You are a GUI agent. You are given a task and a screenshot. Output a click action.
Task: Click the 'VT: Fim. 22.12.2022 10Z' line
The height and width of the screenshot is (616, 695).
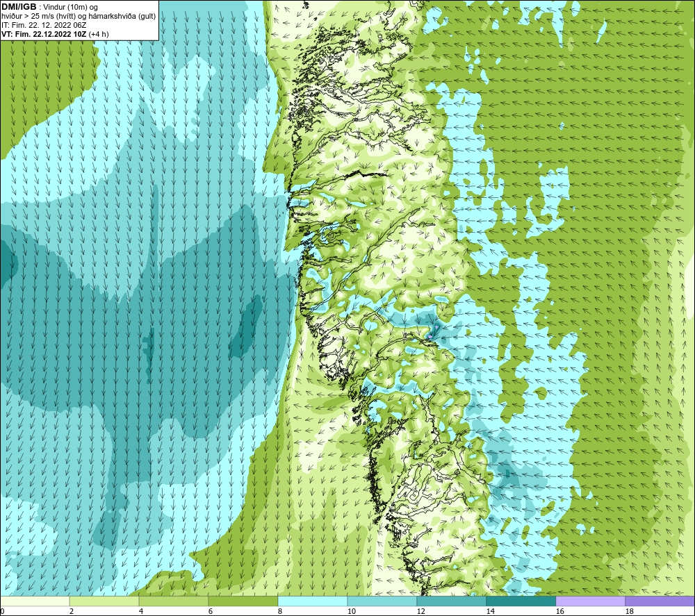click(55, 34)
